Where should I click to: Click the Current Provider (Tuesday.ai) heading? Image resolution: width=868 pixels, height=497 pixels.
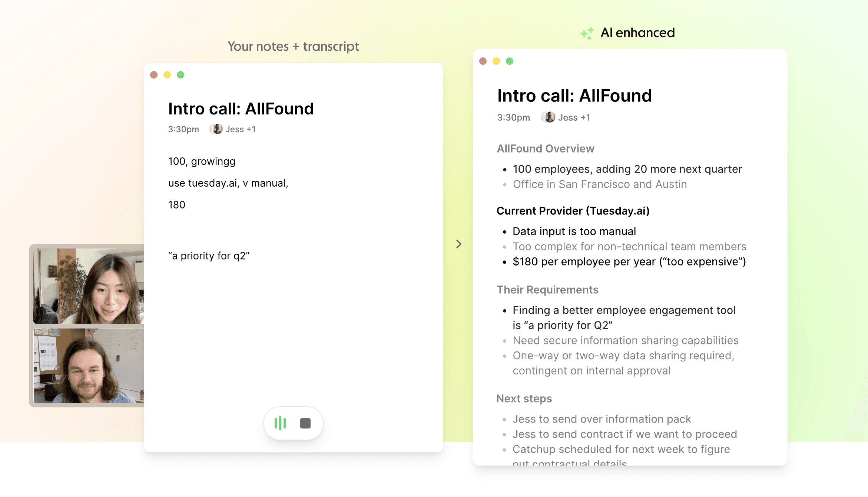pos(573,211)
